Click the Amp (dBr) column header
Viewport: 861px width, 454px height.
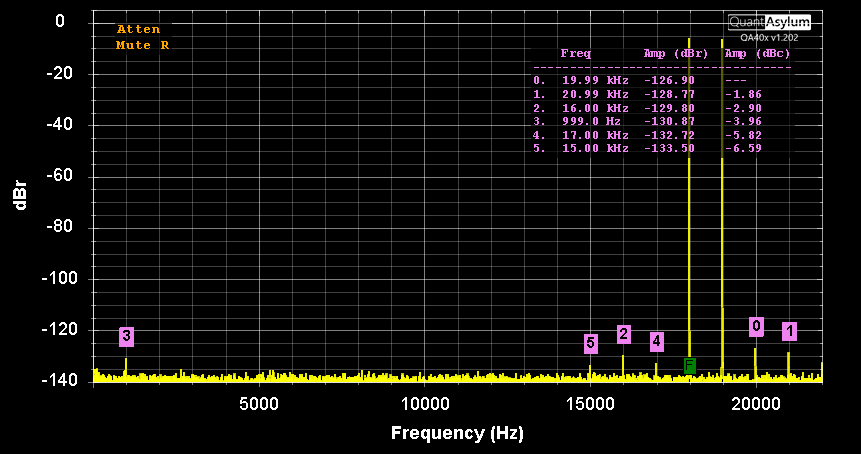click(x=676, y=54)
